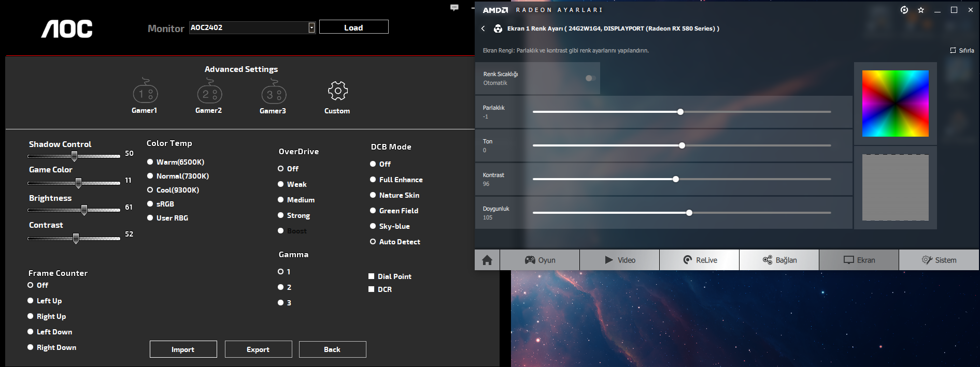Open the ReLive tab in Radeon
The width and height of the screenshot is (980, 367).
pyautogui.click(x=700, y=260)
